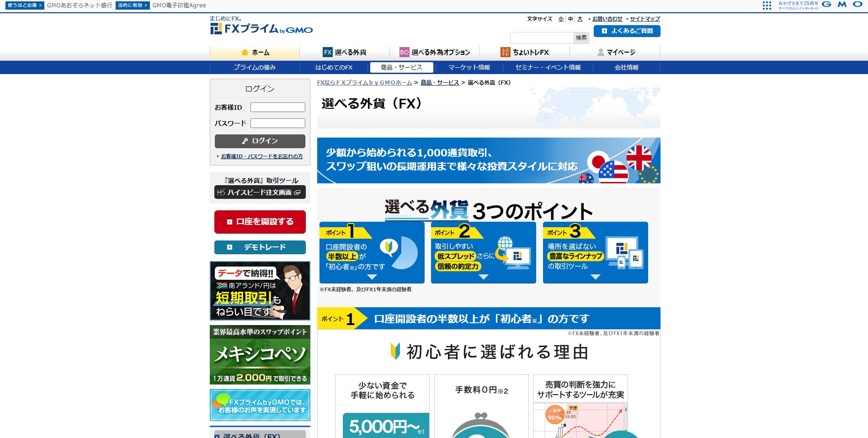The height and width of the screenshot is (438, 868).
Task: Set text size to 小
Action: point(561,19)
